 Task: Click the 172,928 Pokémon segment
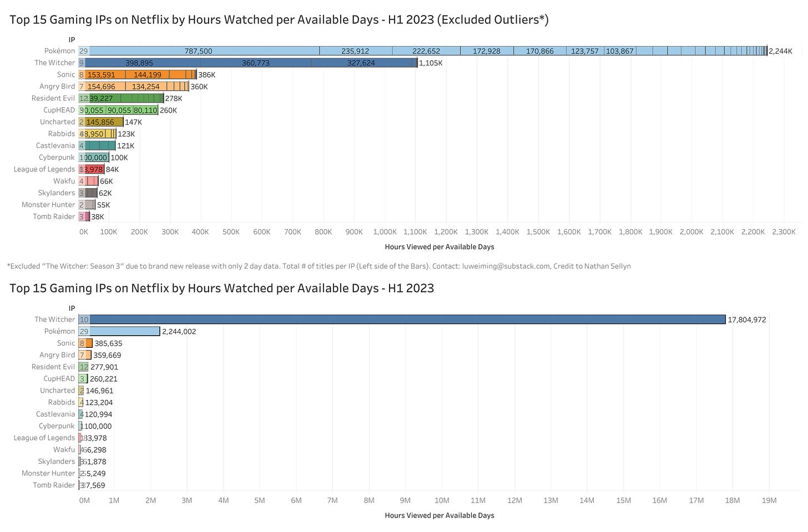point(487,51)
